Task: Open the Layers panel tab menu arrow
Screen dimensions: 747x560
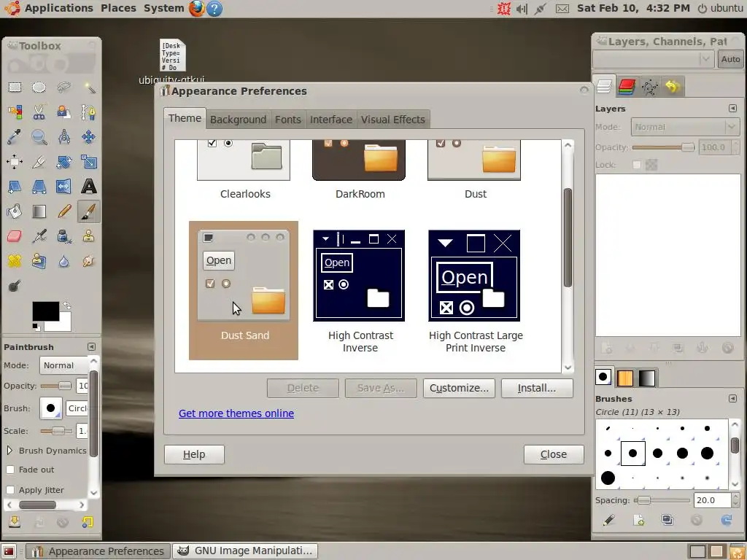Action: (732, 109)
